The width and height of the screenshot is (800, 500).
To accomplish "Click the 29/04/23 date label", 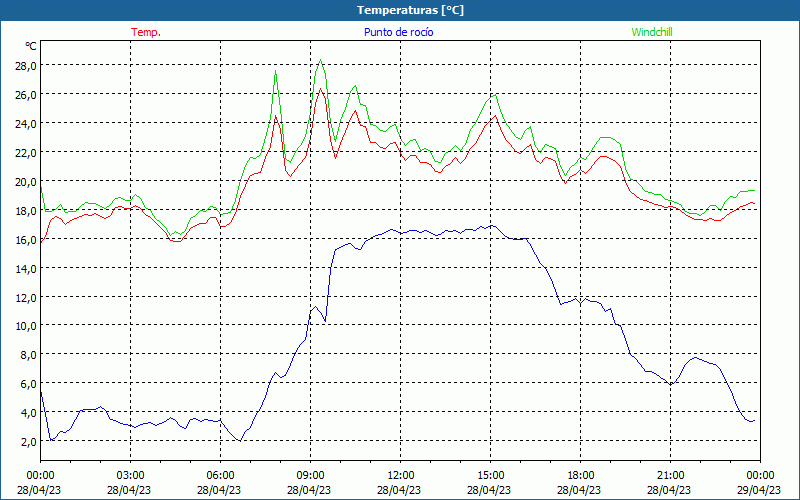I will tap(759, 490).
